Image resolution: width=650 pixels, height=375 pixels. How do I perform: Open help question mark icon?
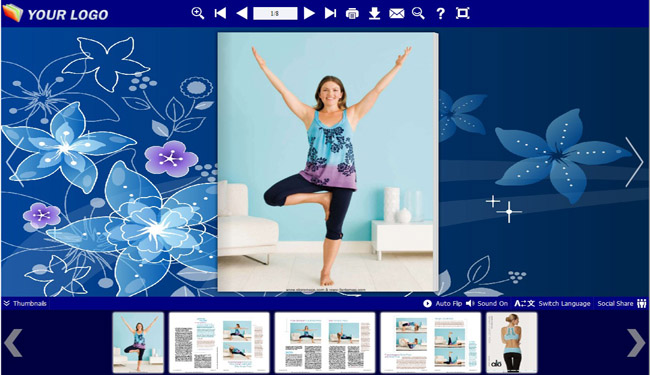click(441, 14)
